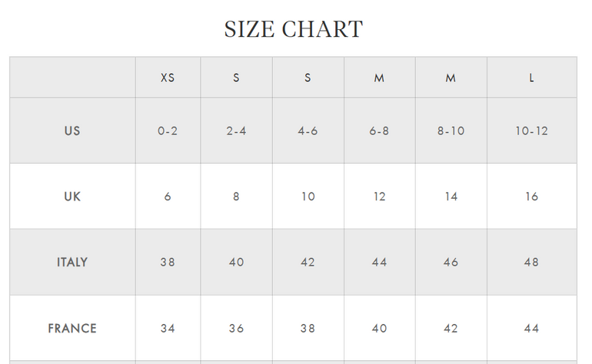Select UK size 6 cell
Screen dimensions: 592x364
coord(168,197)
